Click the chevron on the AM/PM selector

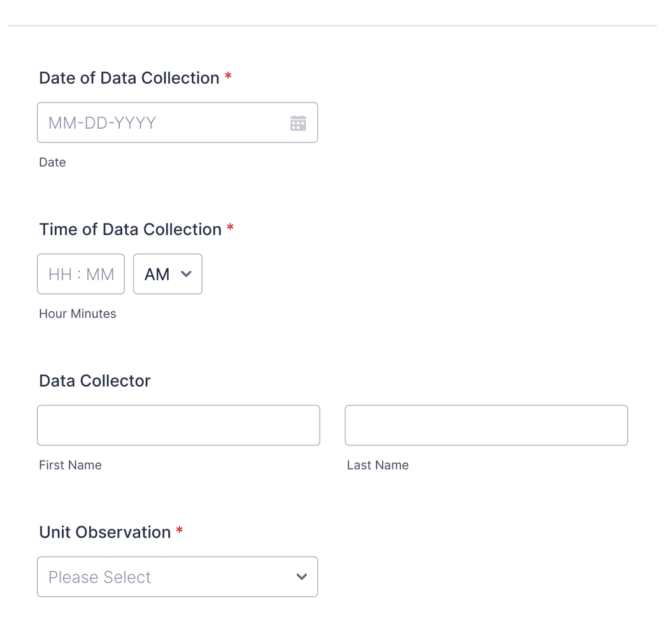coord(186,274)
